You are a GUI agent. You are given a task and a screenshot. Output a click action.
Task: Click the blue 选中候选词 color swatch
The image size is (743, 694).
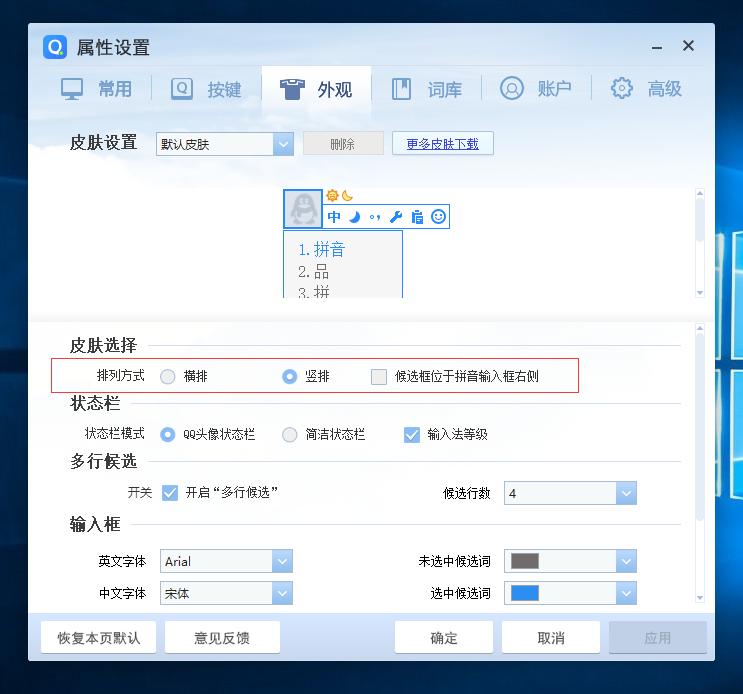tap(525, 593)
